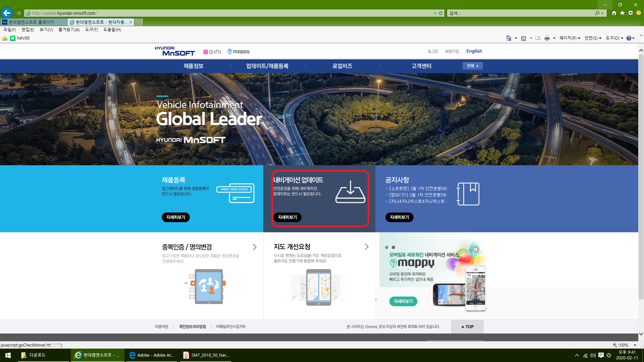Open IE settings gear icon
The width and height of the screenshot is (644, 362).
coord(631,13)
